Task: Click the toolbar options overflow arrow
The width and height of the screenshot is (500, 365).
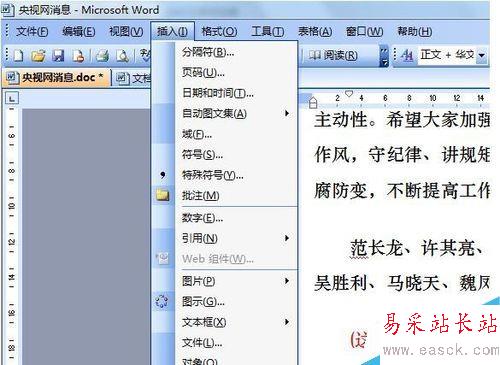Action: [384, 55]
